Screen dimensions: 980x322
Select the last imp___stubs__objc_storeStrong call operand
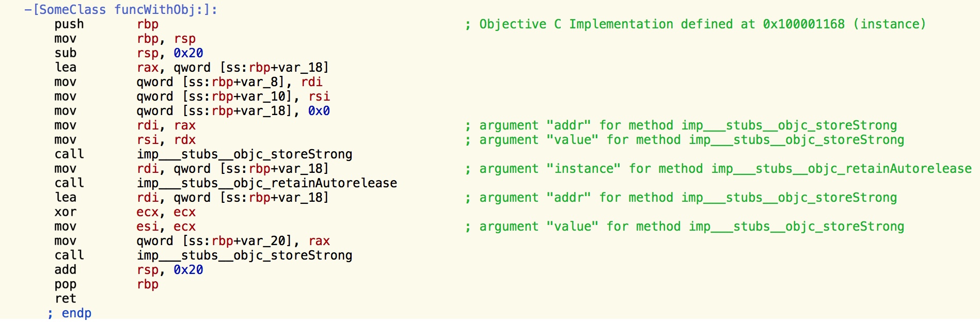pyautogui.click(x=244, y=255)
